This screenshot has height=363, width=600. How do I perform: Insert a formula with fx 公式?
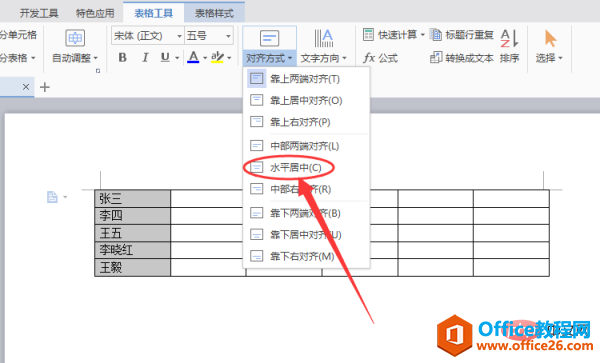[x=380, y=58]
